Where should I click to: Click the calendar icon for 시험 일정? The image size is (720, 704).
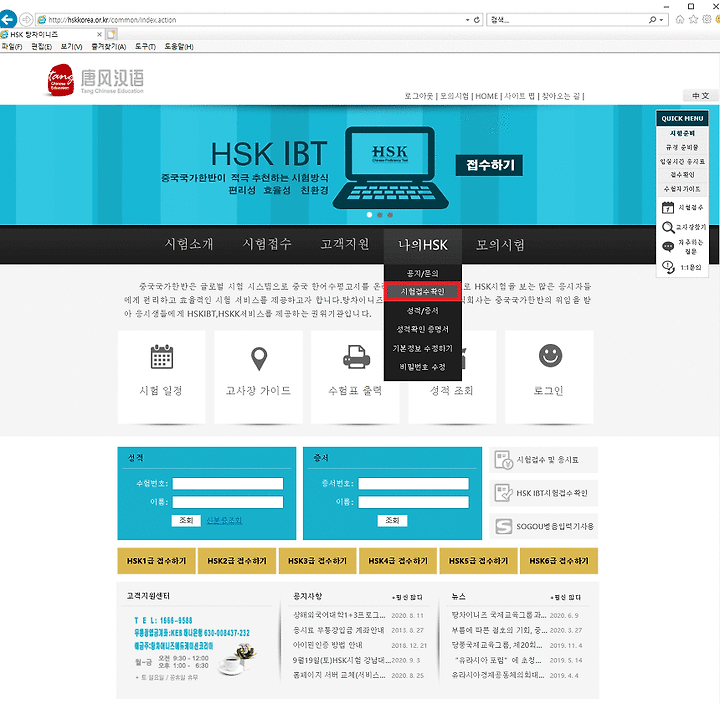pos(162,357)
